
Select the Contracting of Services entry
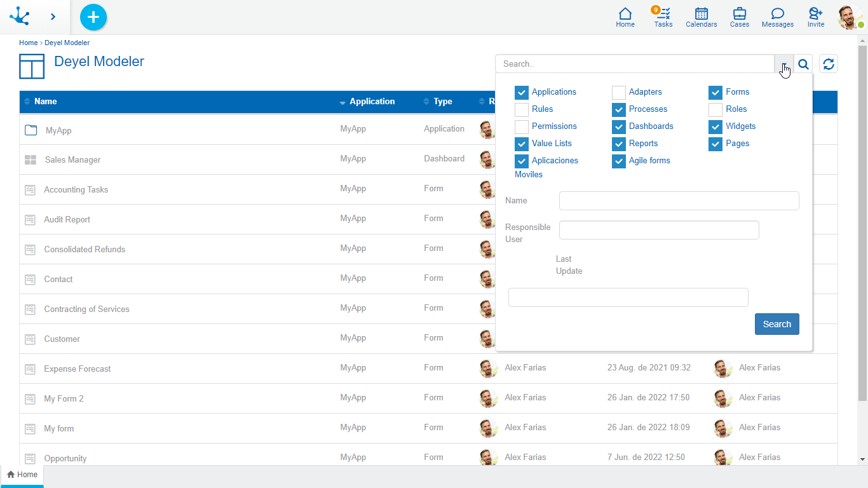coord(86,309)
